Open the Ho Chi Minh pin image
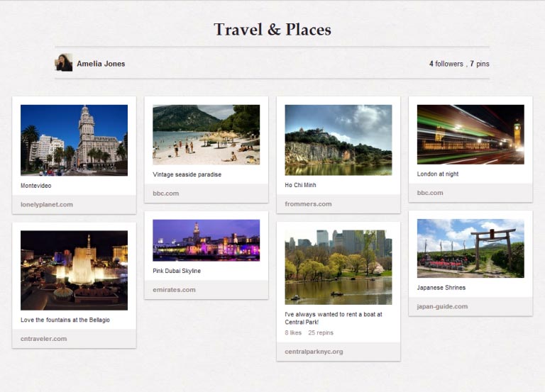This screenshot has width=545, height=392. [x=338, y=140]
